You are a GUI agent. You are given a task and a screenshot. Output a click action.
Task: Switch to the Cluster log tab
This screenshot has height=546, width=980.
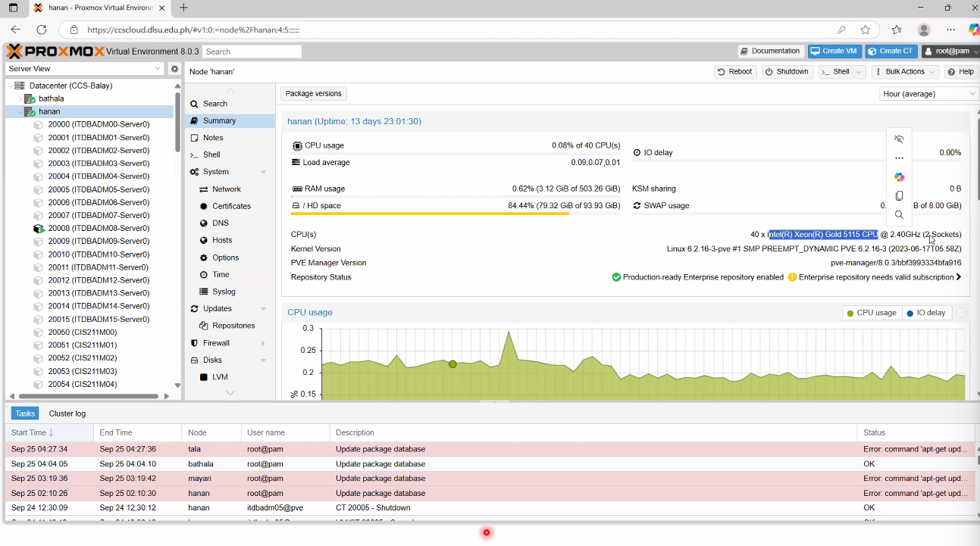pyautogui.click(x=67, y=413)
